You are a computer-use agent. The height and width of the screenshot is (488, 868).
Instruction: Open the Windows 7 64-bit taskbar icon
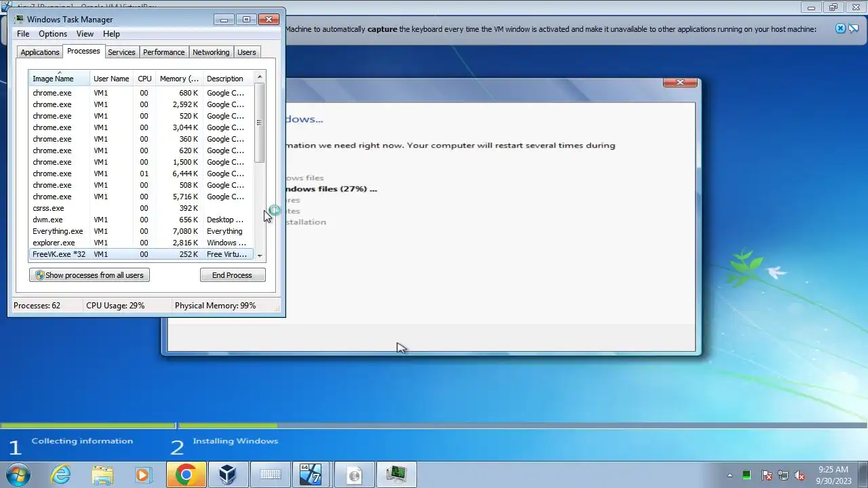click(x=311, y=474)
